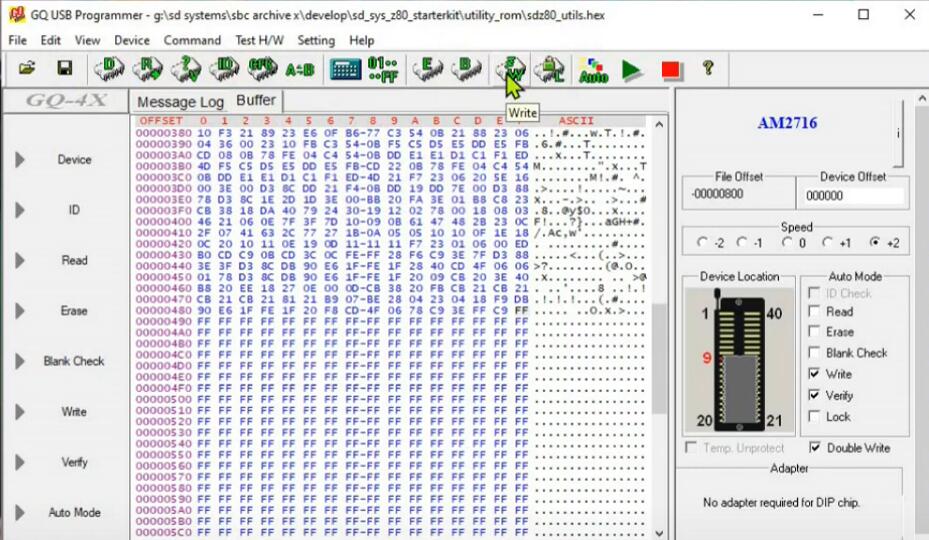
Task: Enable Blank Check in Auto Mode
Action: click(x=815, y=353)
